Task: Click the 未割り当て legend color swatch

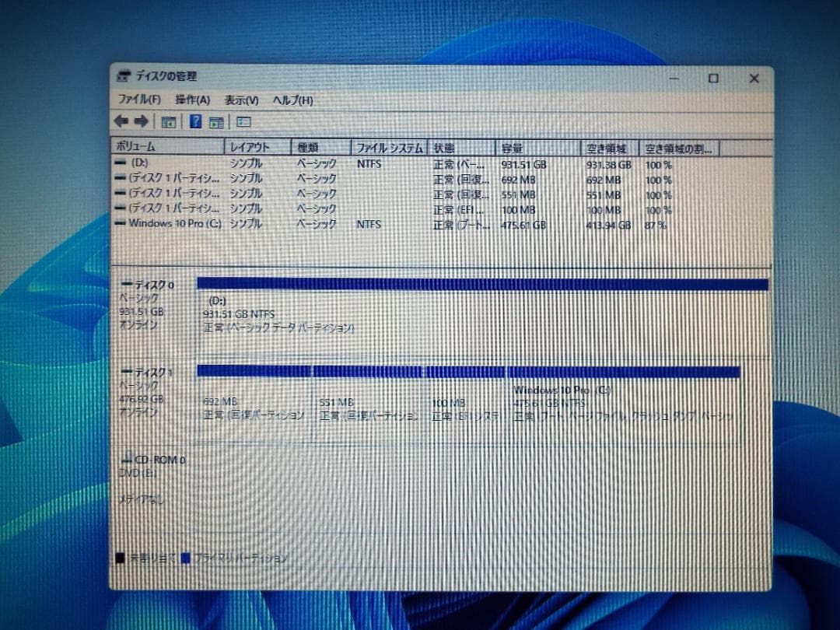Action: pos(121,557)
